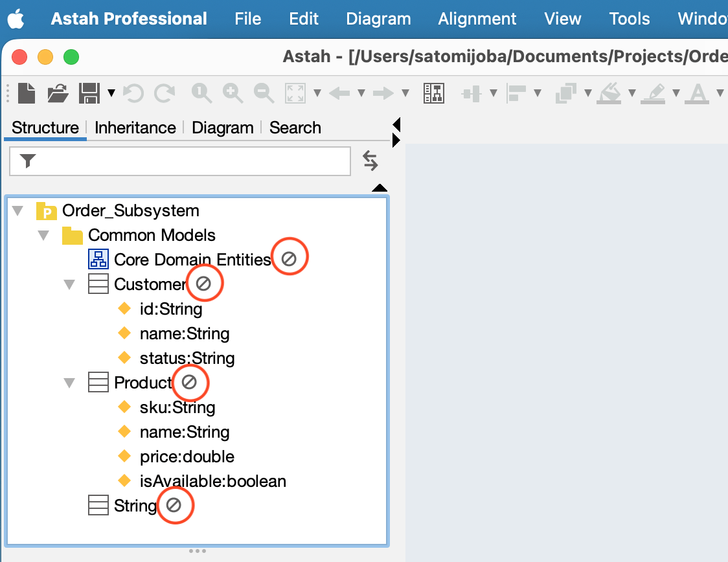Click the fill color bucket icon

pos(609,93)
